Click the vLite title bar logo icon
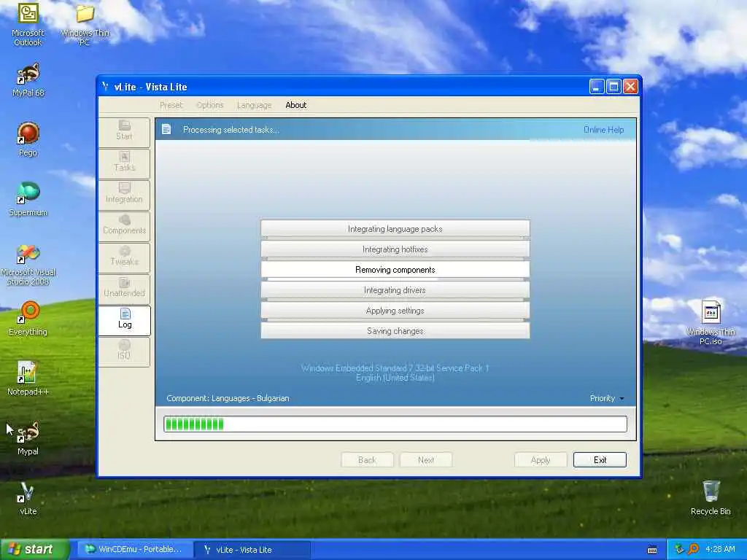The width and height of the screenshot is (747, 560). (105, 86)
